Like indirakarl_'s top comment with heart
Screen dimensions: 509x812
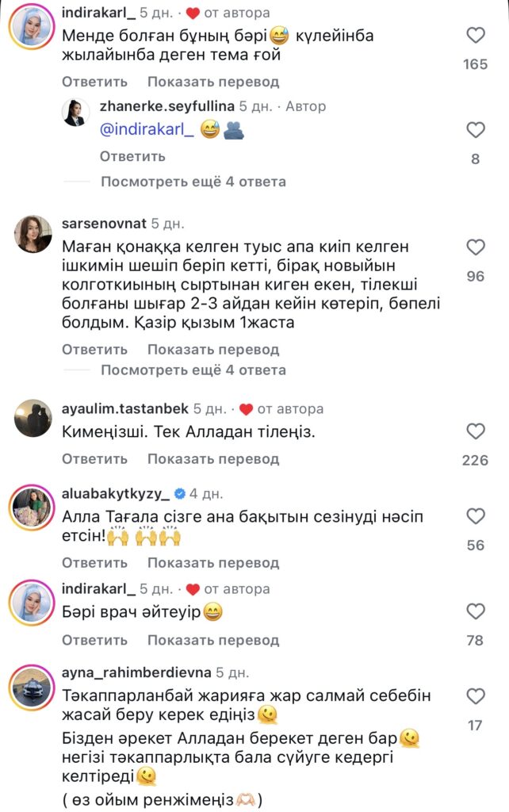click(x=475, y=36)
